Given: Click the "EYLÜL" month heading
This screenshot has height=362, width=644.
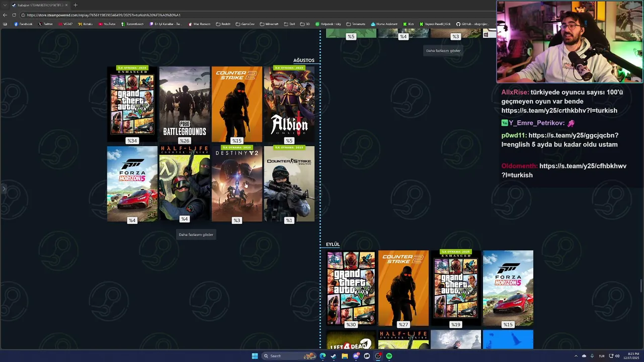Looking at the screenshot, I should tap(333, 244).
